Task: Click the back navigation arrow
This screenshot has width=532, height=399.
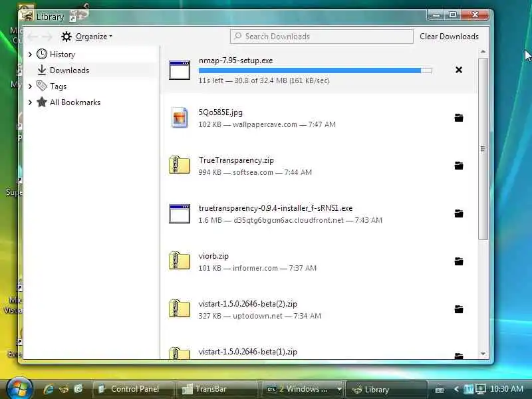Action: pyautogui.click(x=33, y=37)
